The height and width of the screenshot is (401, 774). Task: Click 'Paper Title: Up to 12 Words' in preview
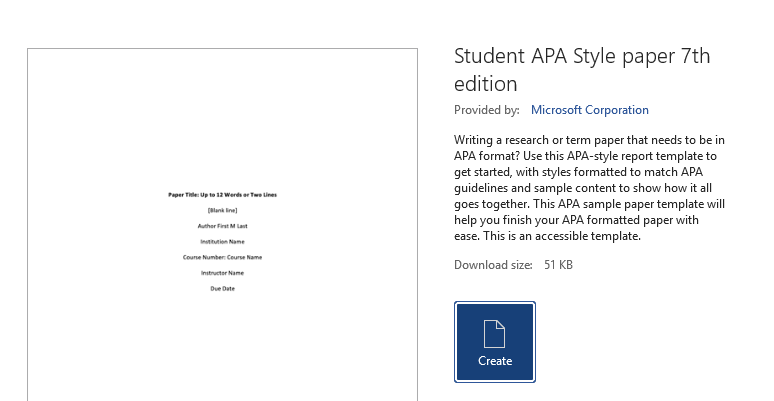pyautogui.click(x=222, y=194)
